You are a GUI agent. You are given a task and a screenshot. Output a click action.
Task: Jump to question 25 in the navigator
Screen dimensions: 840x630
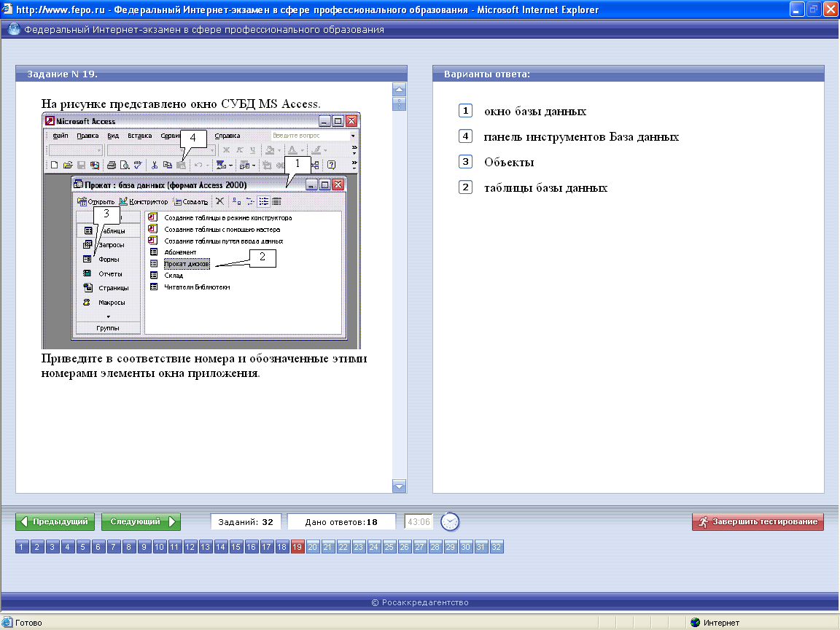[389, 547]
